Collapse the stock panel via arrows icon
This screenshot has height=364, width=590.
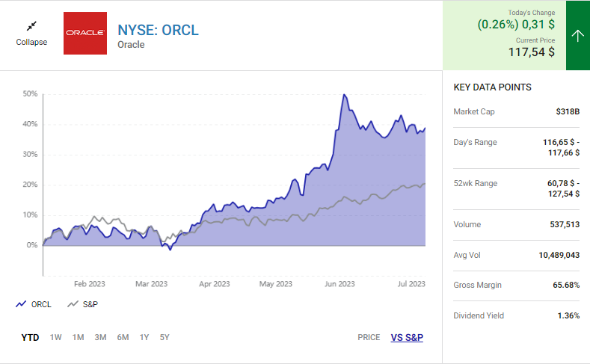[31, 26]
